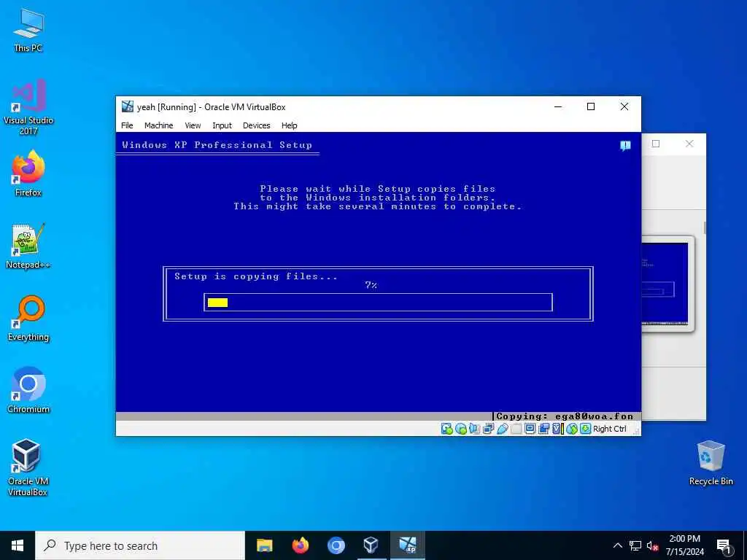Click the shared folders status icon

[516, 429]
